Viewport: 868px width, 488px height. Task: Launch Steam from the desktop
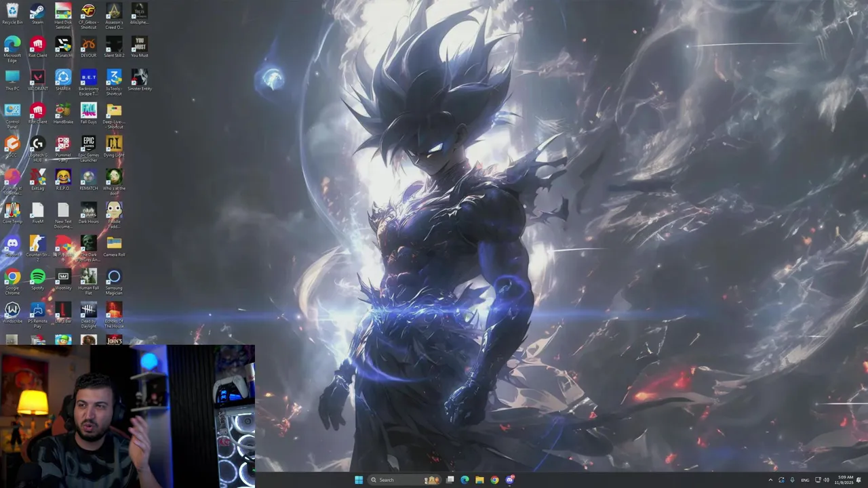click(x=37, y=14)
